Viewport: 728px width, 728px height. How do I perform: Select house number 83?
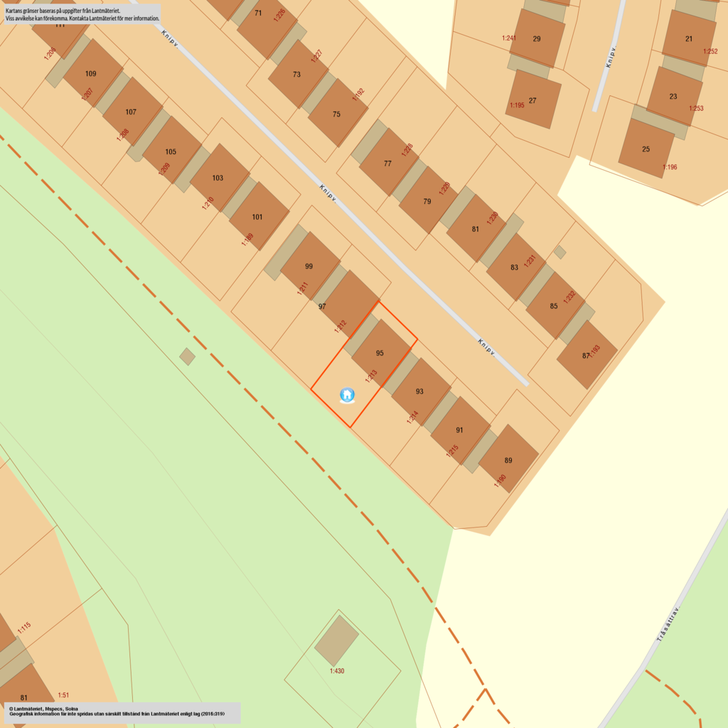click(515, 267)
